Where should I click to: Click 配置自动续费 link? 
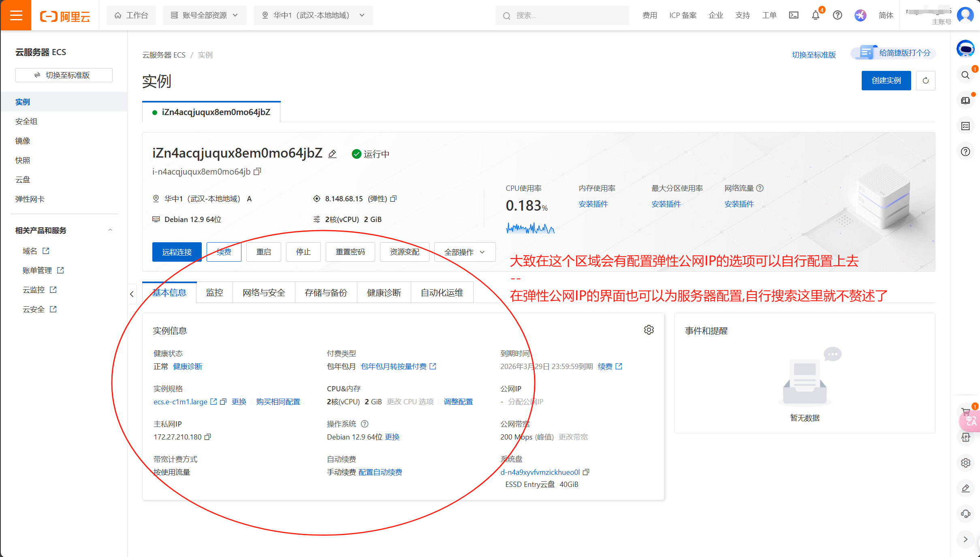click(x=380, y=472)
